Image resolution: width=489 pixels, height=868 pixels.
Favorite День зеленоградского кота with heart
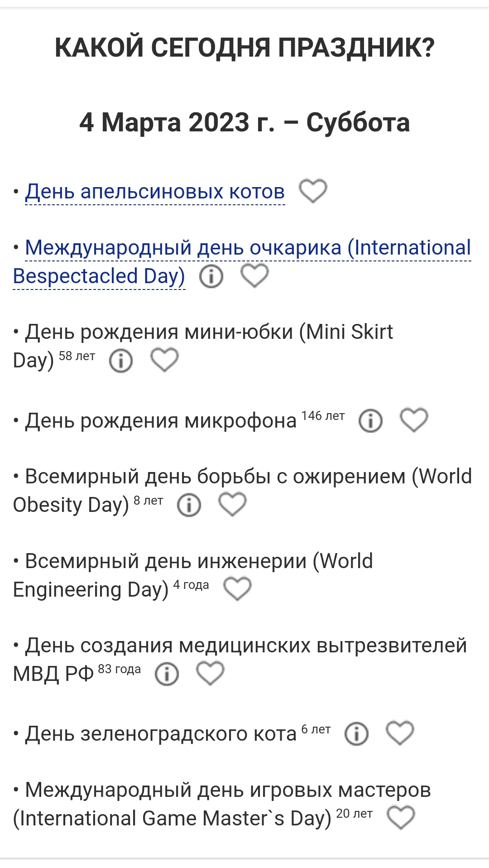click(x=400, y=733)
